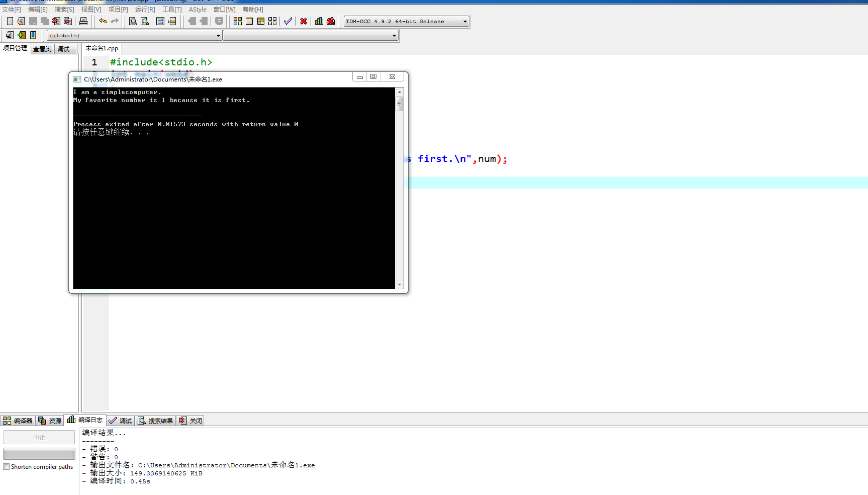The width and height of the screenshot is (868, 495).
Task: Click the console scrollbar down arrow
Action: tap(400, 285)
